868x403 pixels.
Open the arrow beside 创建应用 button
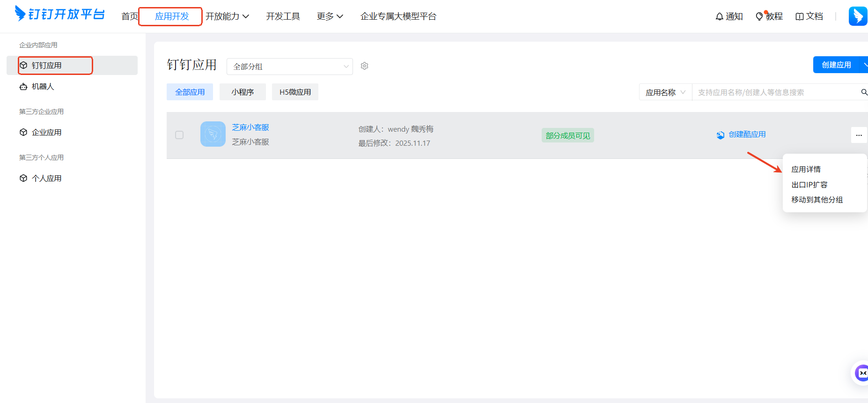(864, 65)
